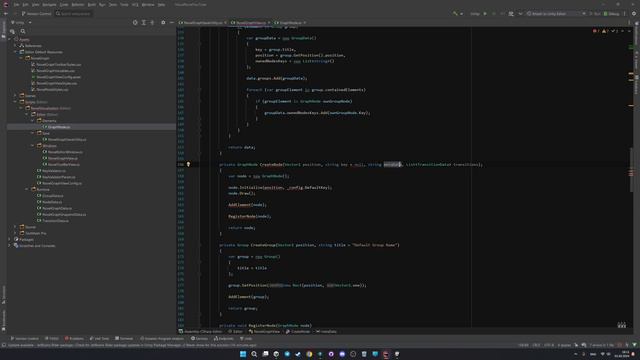Open the Endpoints tool window
640x360 pixels.
(224, 338)
